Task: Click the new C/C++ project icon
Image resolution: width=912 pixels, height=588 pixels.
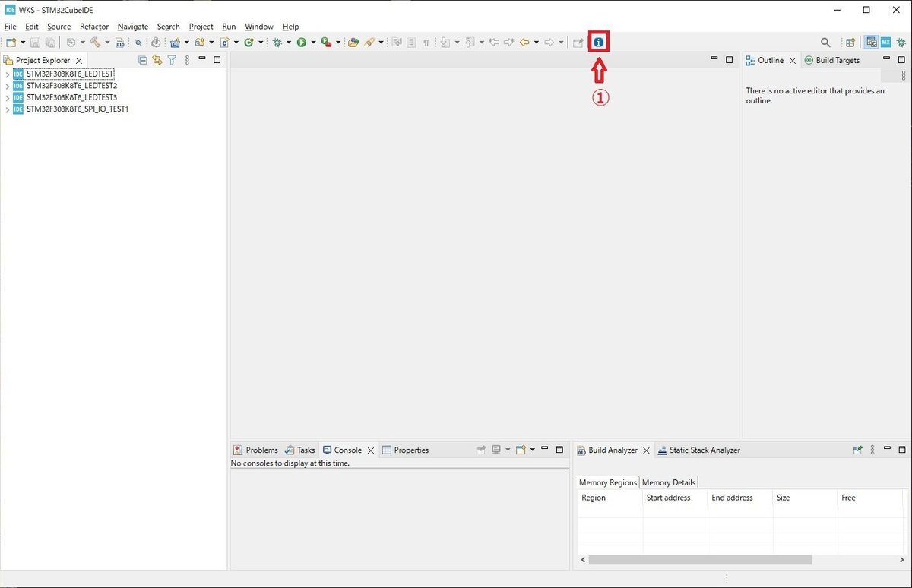Action: (175, 43)
